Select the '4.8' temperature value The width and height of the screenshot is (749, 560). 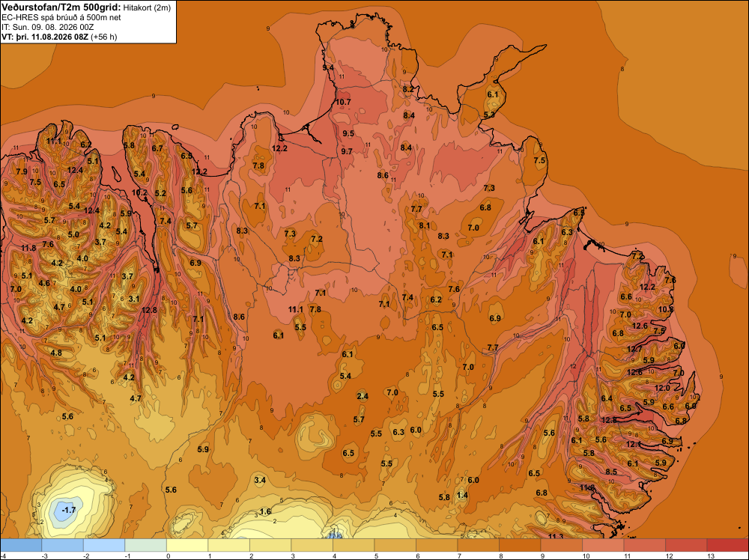pyautogui.click(x=56, y=353)
